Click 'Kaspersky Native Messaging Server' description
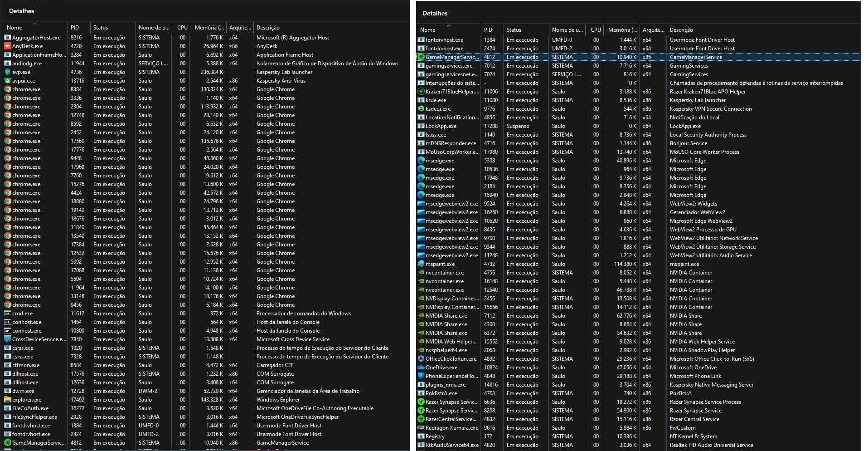The height and width of the screenshot is (451, 868). pos(712,385)
